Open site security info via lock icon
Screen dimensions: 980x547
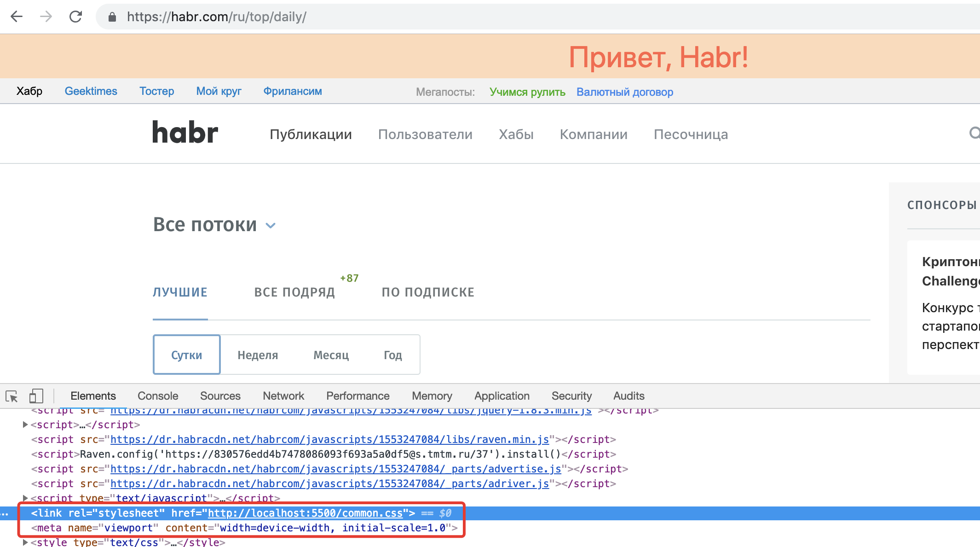(112, 17)
